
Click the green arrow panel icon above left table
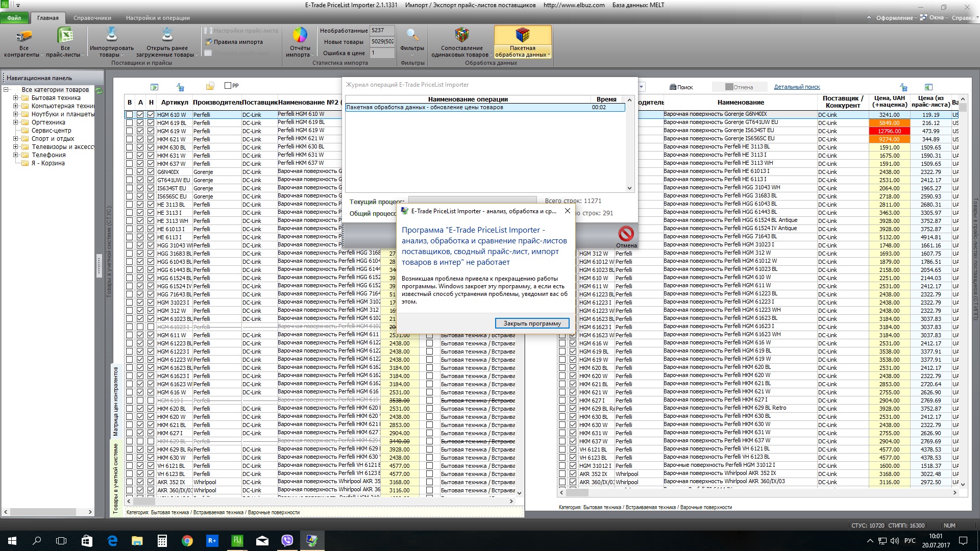click(x=155, y=87)
